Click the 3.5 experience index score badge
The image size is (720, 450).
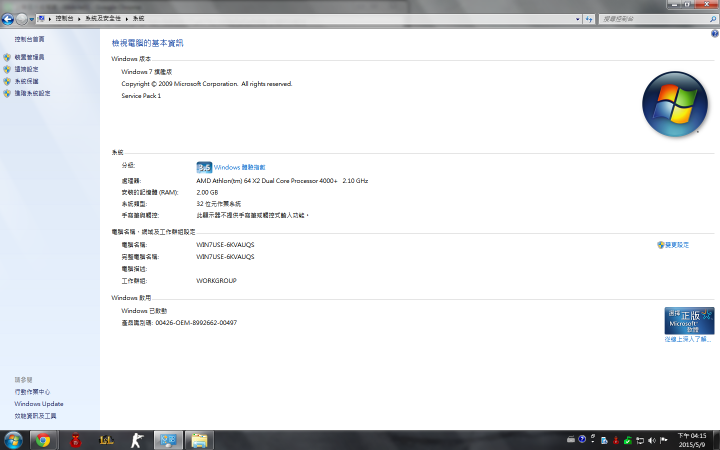(204, 167)
